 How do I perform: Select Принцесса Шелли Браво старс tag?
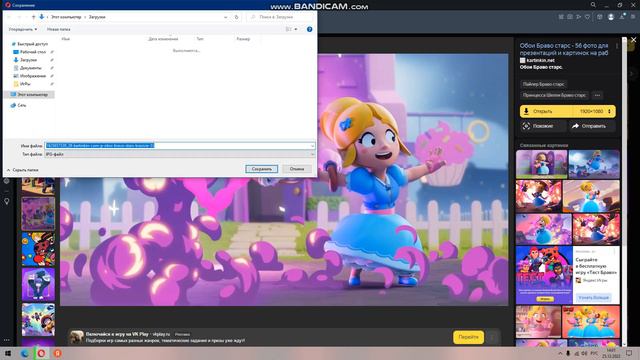coord(554,95)
